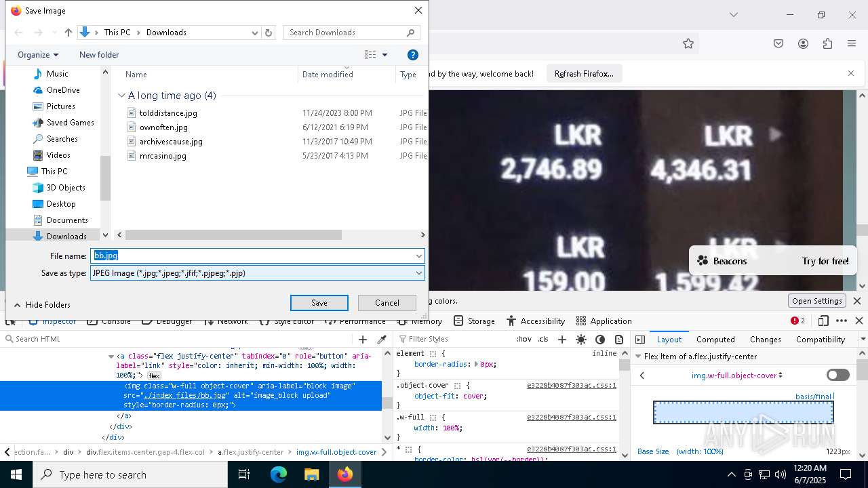868x488 pixels.
Task: Open the view options dropdown arrow
Action: click(384, 55)
